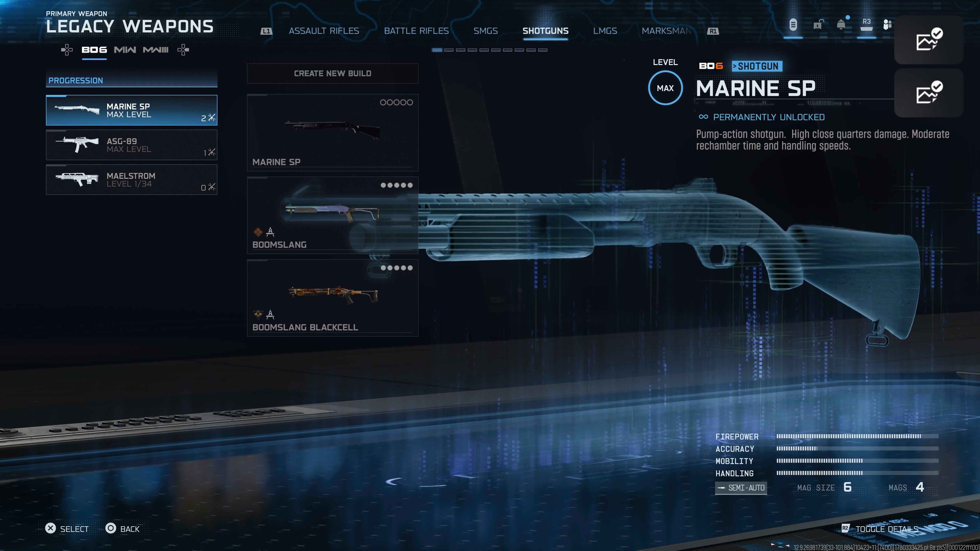Click the rarity dots on the Boomslang card
The width and height of the screenshot is (980, 551).
click(x=396, y=185)
